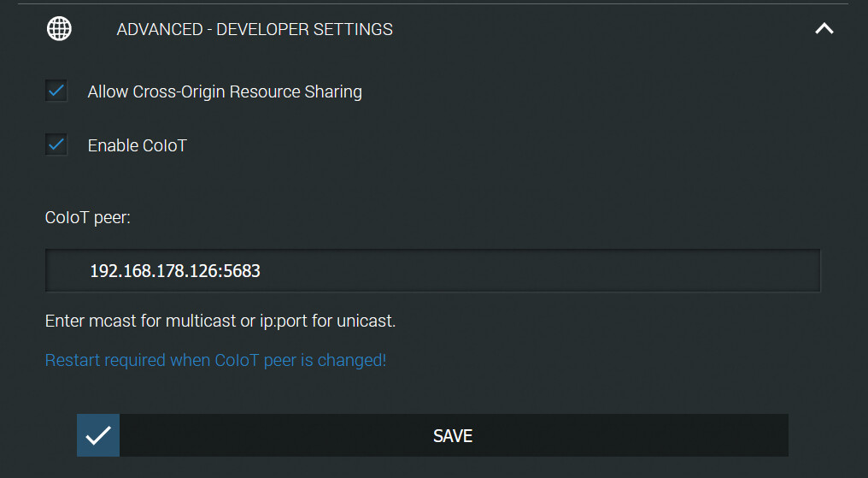Viewport: 868px width, 478px height.
Task: Click the CoIoT peer field label
Action: tap(88, 217)
